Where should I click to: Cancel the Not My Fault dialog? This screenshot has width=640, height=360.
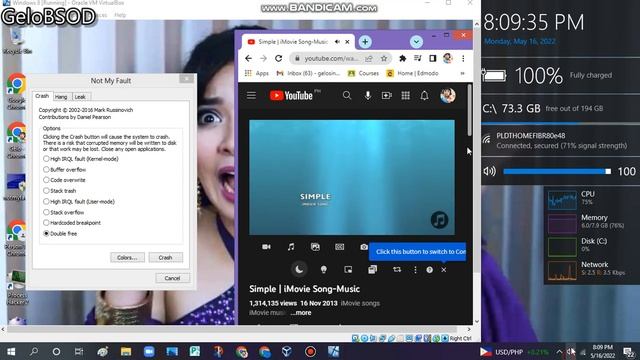point(172,278)
